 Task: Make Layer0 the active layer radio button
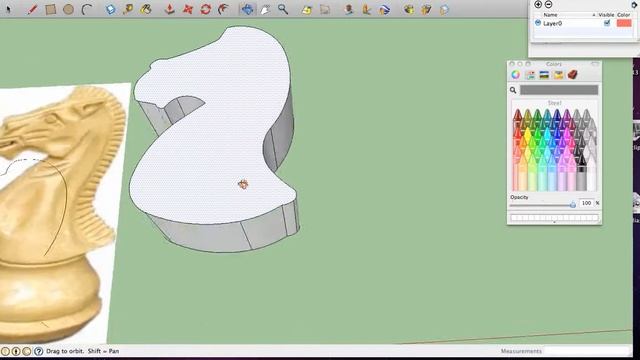(538, 23)
